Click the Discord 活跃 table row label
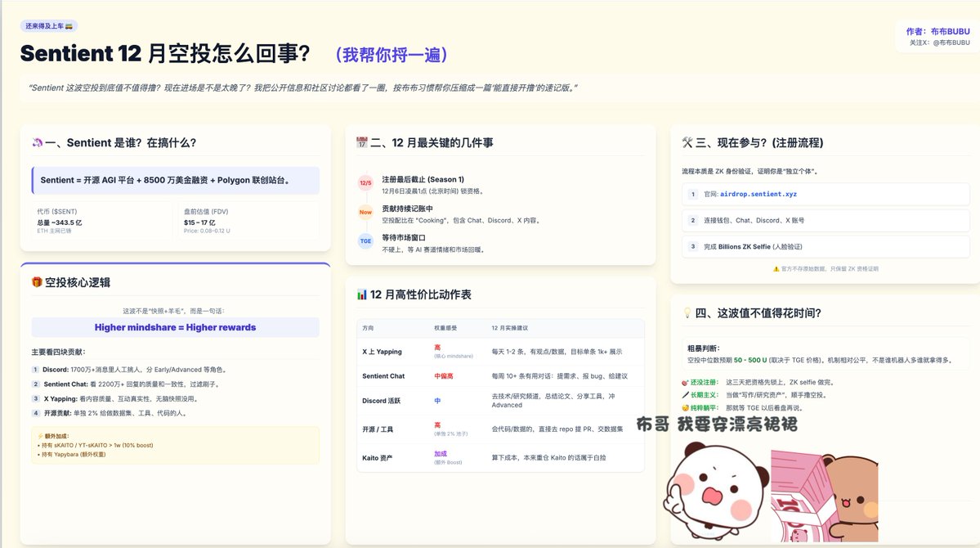This screenshot has height=548, width=980. pyautogui.click(x=381, y=401)
